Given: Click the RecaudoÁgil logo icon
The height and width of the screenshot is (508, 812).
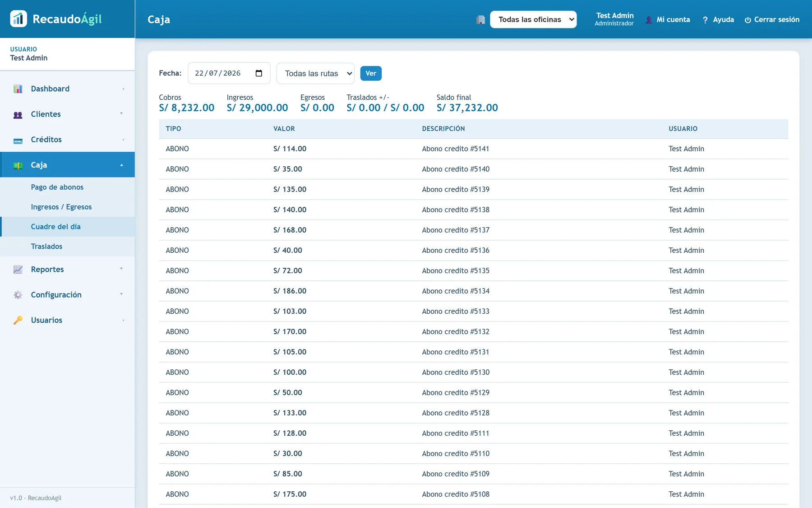Looking at the screenshot, I should click(x=18, y=19).
